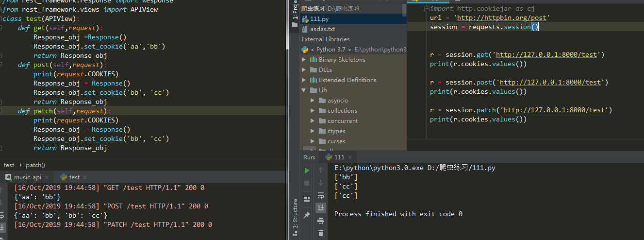Expand Binary Skeletons node
Image resolution: width=644 pixels, height=240 pixels.
coord(304,60)
